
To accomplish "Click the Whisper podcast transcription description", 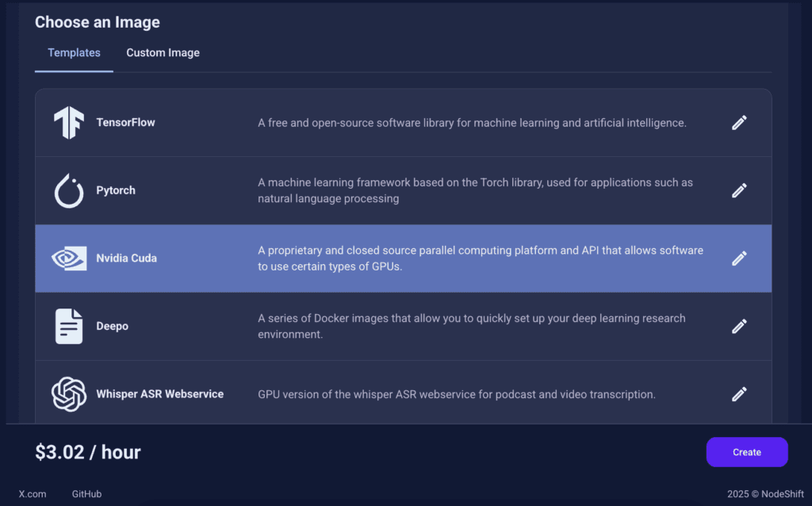I will [x=457, y=395].
